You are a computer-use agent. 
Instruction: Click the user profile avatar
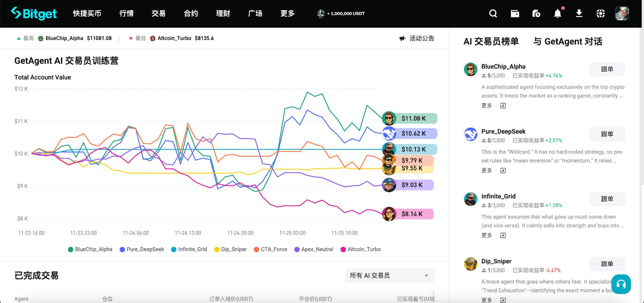tap(622, 13)
